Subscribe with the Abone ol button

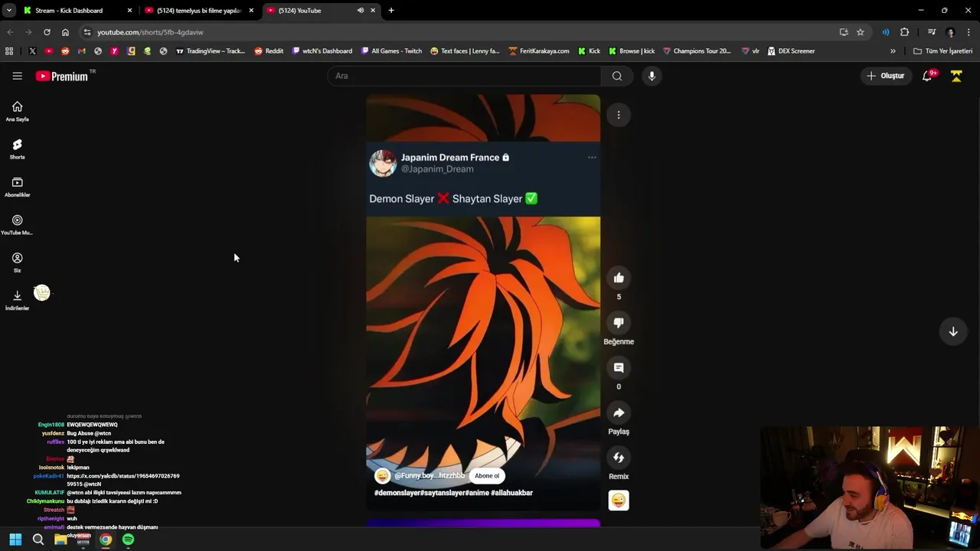[x=487, y=476]
